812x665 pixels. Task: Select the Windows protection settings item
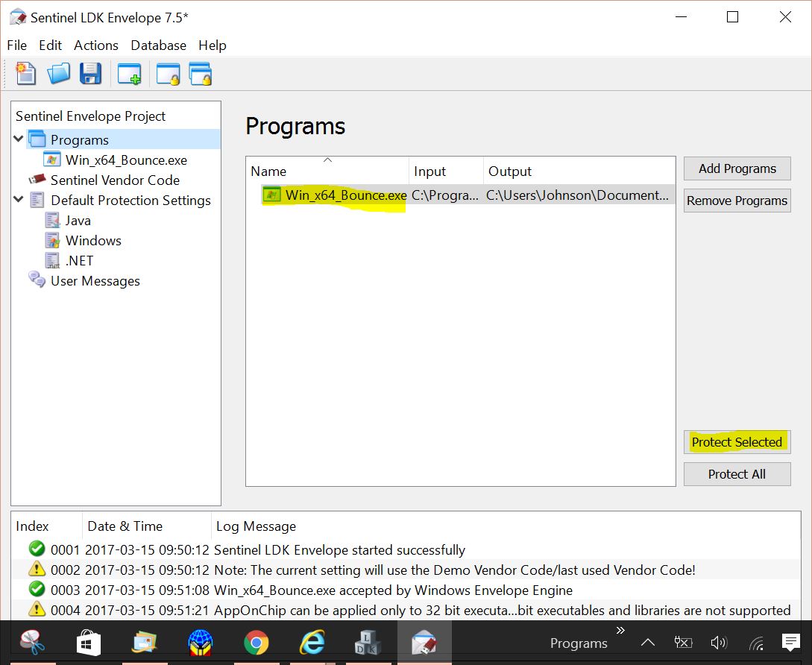(x=93, y=240)
